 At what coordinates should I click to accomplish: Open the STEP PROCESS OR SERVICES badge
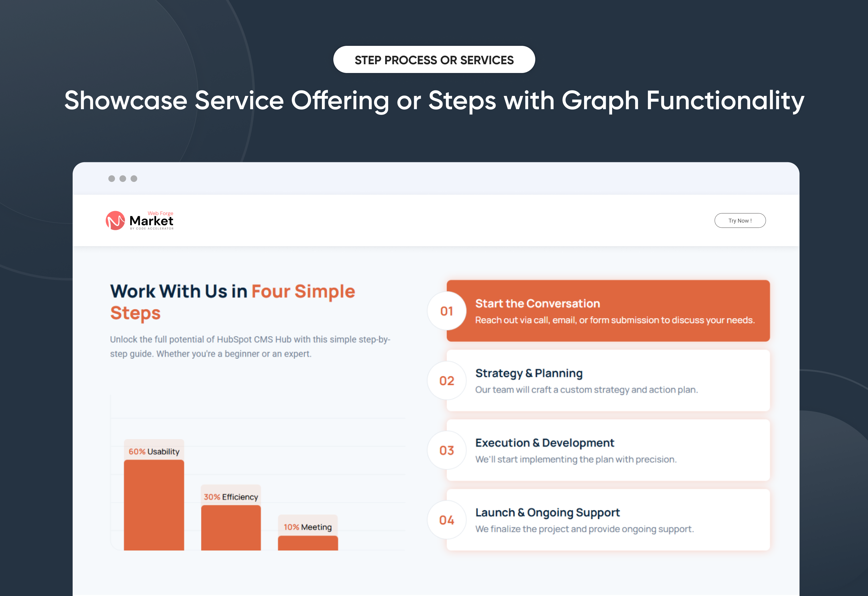point(434,59)
